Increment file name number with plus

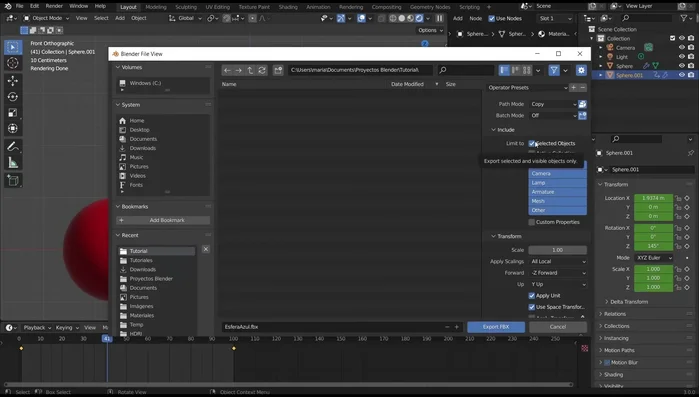coord(456,327)
